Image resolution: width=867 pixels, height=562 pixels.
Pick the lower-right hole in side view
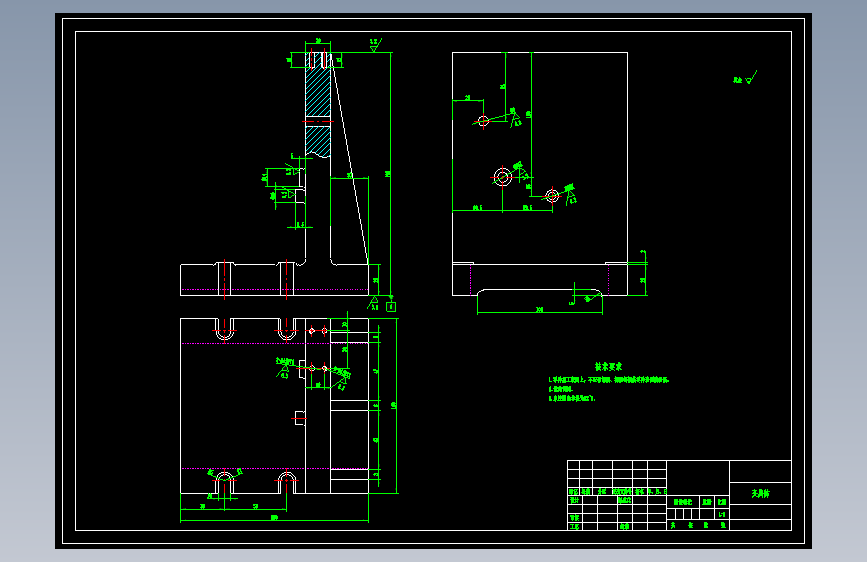[x=552, y=195]
